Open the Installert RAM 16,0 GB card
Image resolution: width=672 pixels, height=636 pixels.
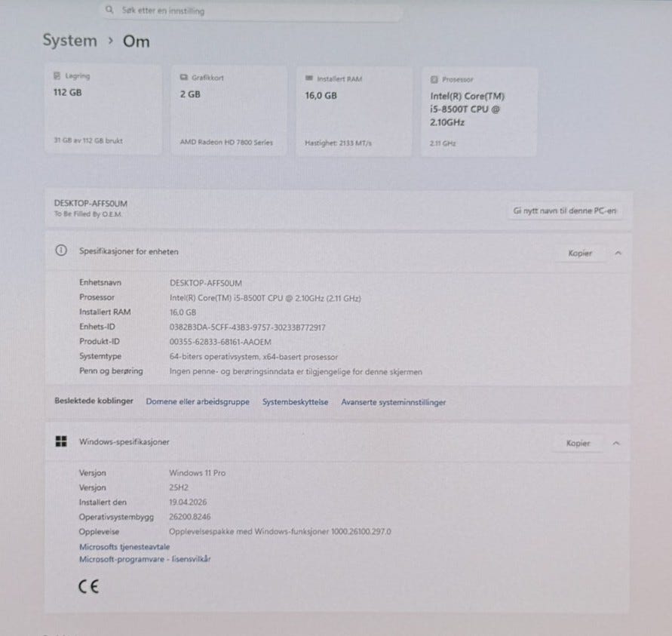(x=354, y=111)
